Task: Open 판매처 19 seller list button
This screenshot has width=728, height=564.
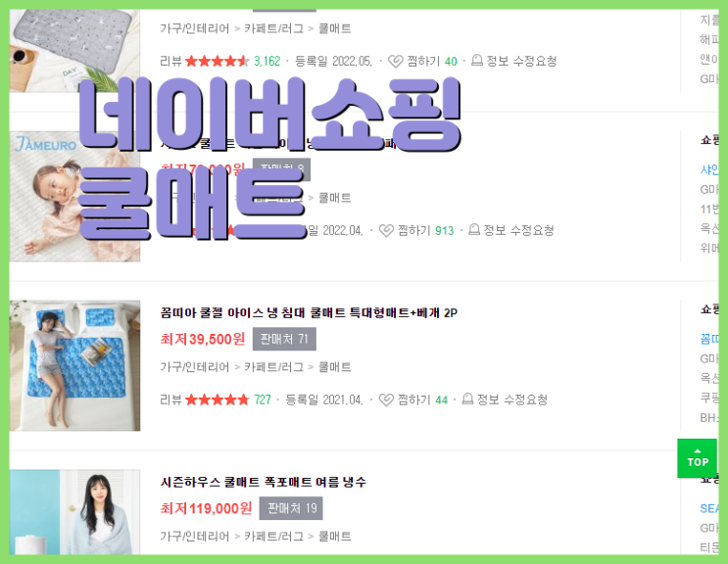Action: coord(291,508)
